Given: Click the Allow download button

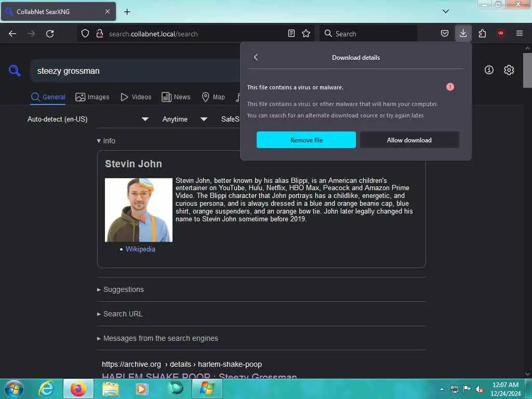Looking at the screenshot, I should [x=409, y=140].
